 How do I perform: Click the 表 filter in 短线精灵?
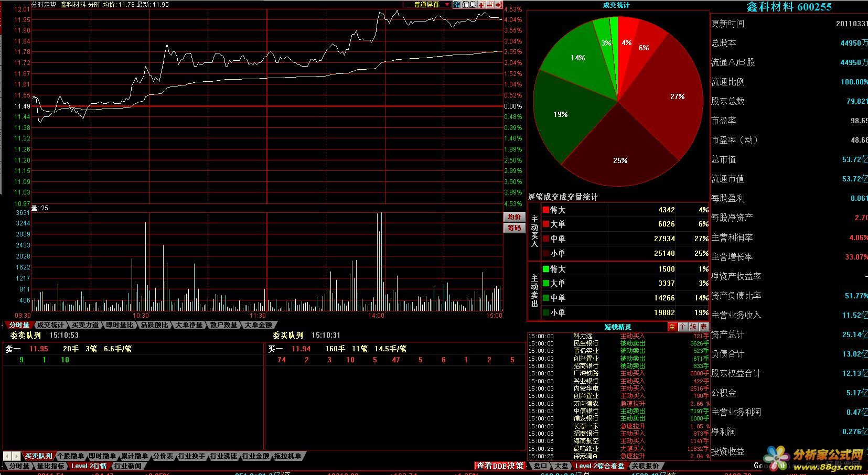(703, 327)
